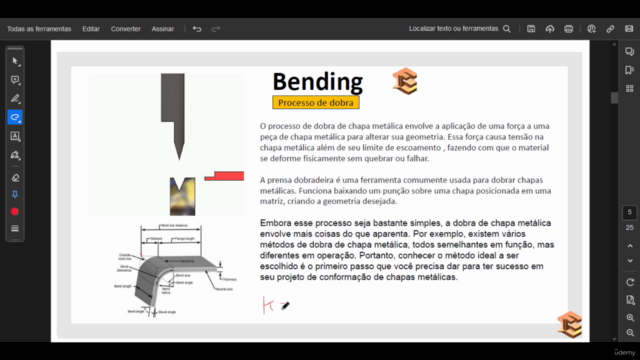Click the scrollbar up arrow
The width and height of the screenshot is (640, 360).
(614, 44)
